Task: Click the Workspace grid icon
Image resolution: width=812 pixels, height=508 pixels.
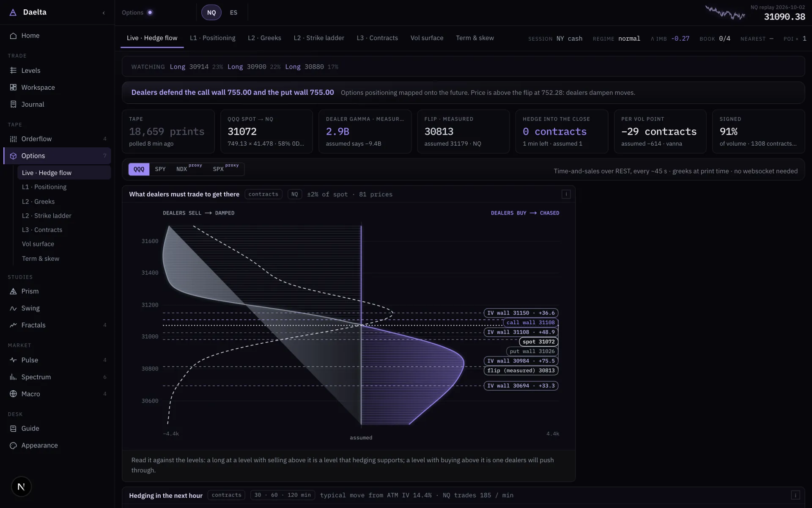Action: coord(13,87)
